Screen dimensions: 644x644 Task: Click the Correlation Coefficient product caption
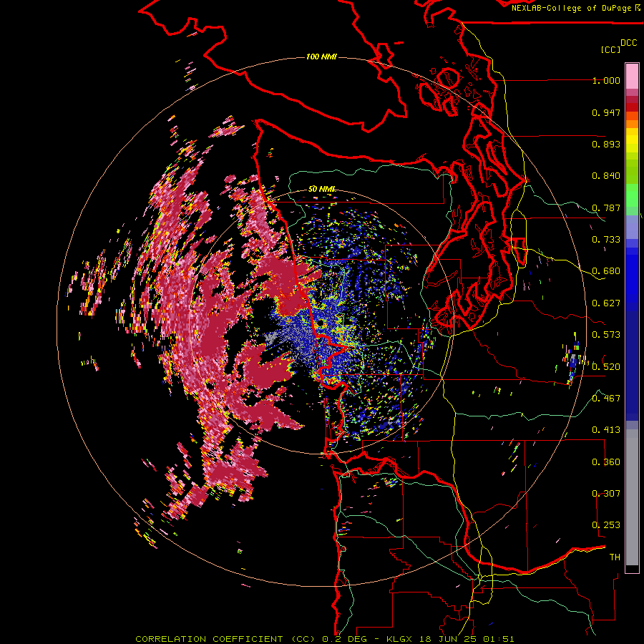(x=324, y=639)
